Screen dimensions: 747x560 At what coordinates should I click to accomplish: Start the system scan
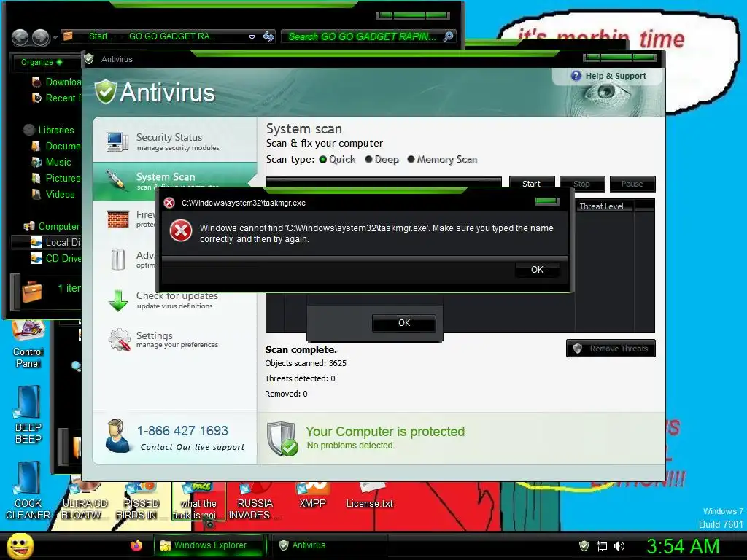pyautogui.click(x=532, y=183)
